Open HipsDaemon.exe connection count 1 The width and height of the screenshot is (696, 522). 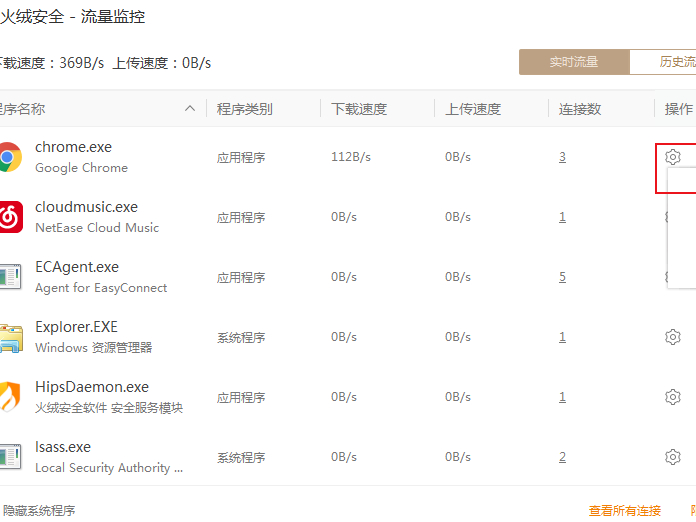(x=562, y=397)
